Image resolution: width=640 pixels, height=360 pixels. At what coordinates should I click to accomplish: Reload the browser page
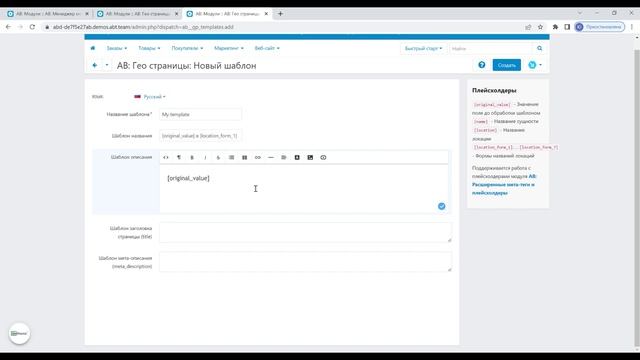pos(32,27)
